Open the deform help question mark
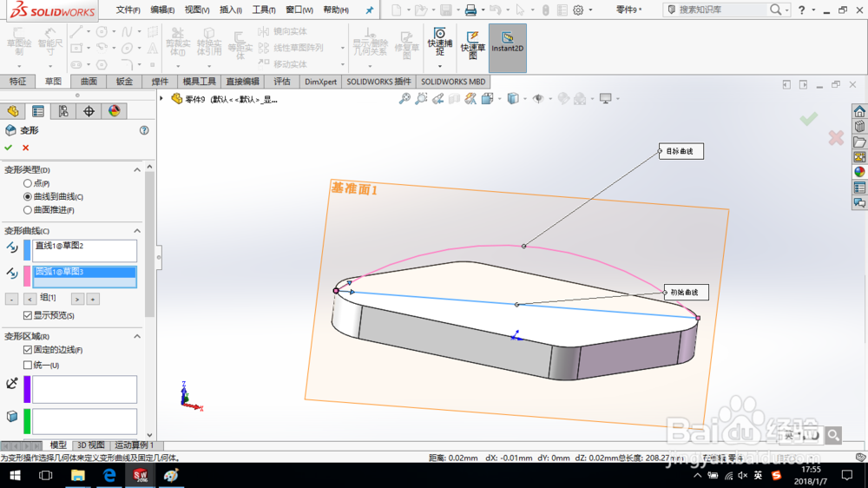The height and width of the screenshot is (488, 868). coord(144,130)
